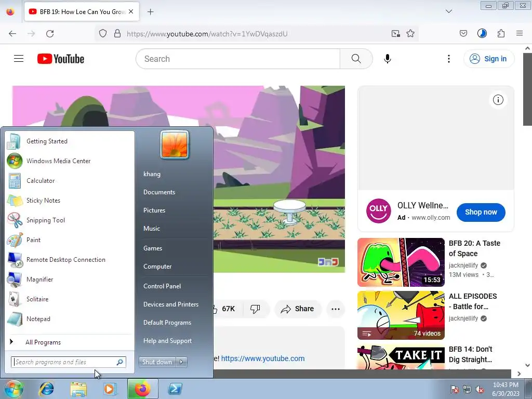This screenshot has height=399, width=532.
Task: Expand the Shut down options arrow
Action: tap(181, 362)
